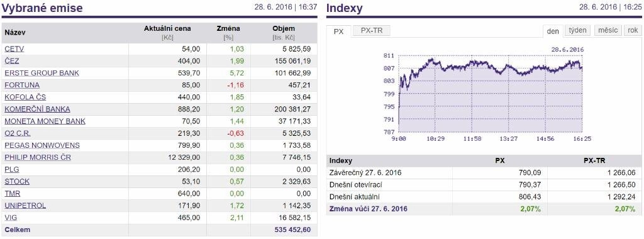644x239 pixels.
Task: Switch to the PX-TR index tab
Action: pos(371,31)
